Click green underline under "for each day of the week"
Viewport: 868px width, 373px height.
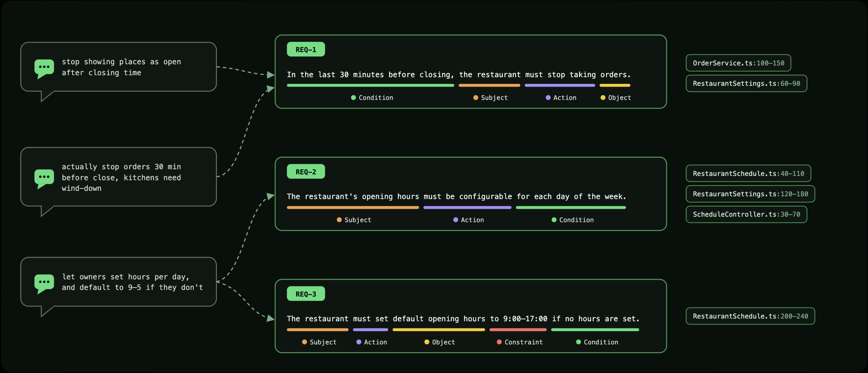point(571,208)
